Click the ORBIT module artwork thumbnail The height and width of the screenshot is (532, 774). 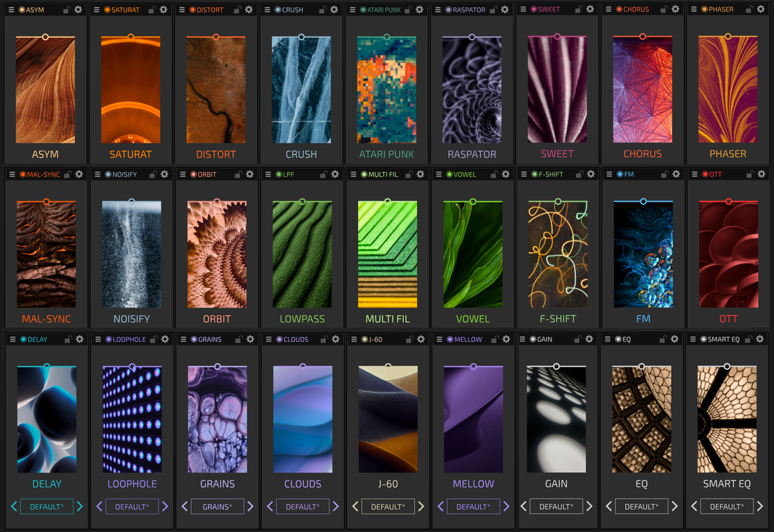pos(217,253)
